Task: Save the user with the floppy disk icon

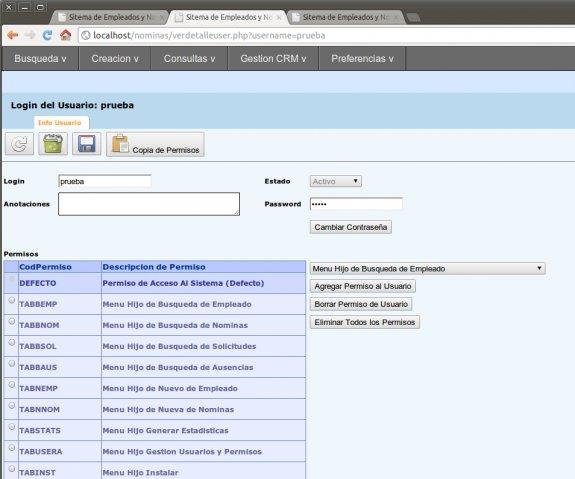Action: coord(87,144)
